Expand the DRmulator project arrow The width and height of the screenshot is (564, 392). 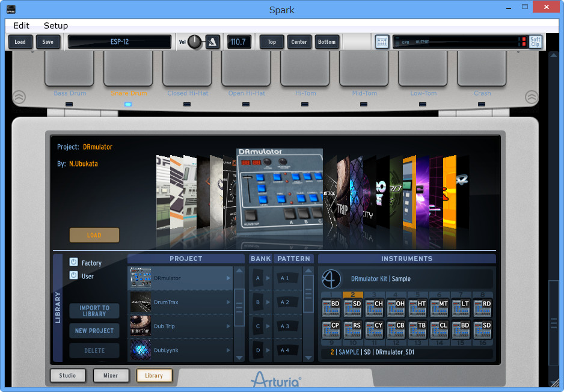pos(228,278)
